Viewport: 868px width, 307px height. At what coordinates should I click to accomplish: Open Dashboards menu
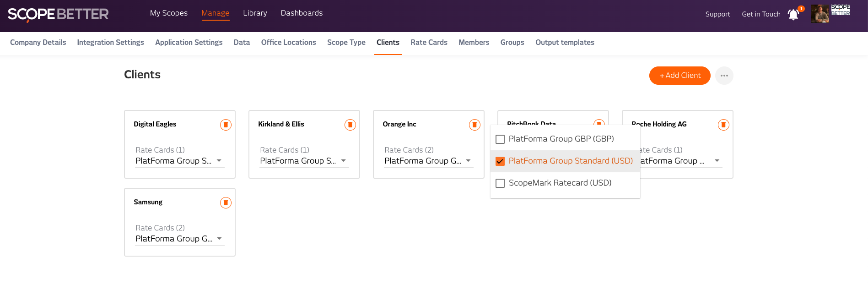coord(302,13)
